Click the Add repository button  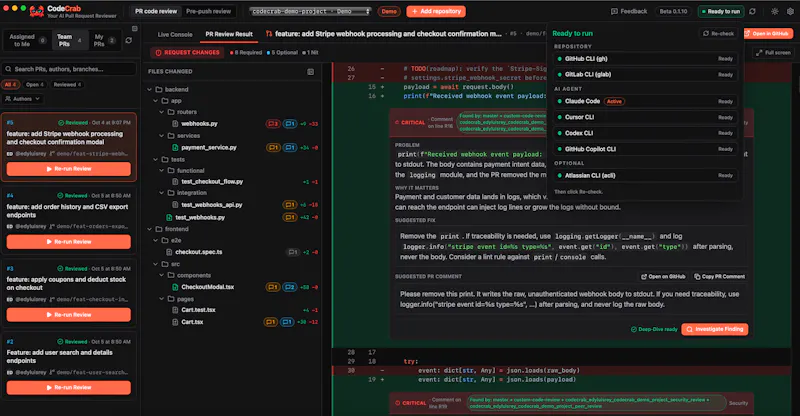tap(436, 11)
